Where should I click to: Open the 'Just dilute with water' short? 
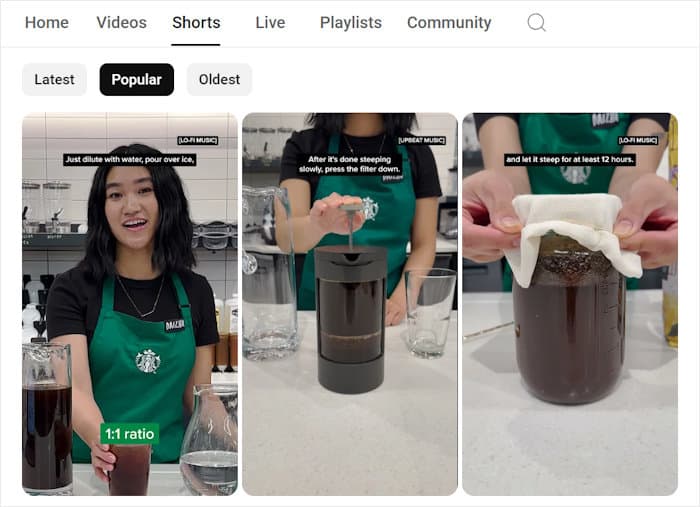(x=130, y=304)
